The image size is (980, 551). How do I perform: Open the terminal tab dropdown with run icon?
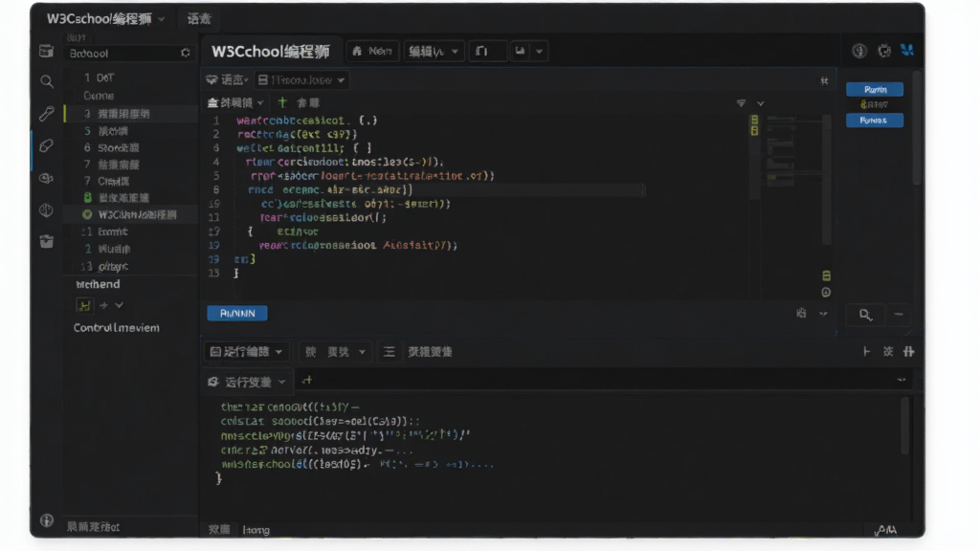click(246, 381)
